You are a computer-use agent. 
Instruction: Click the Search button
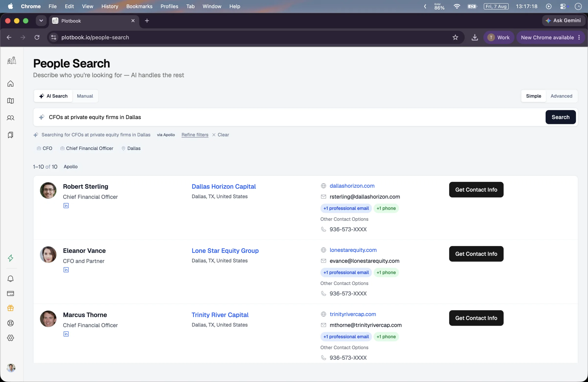(x=561, y=117)
